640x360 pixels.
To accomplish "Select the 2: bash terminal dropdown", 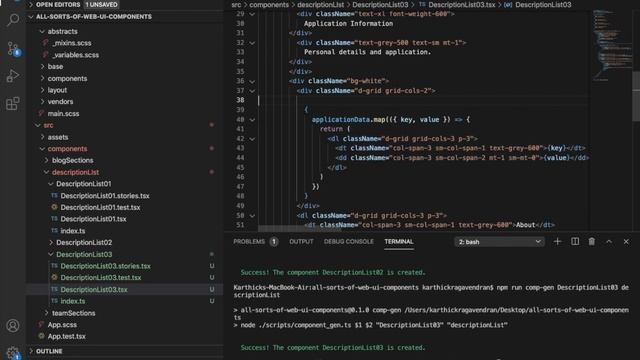I will click(499, 242).
